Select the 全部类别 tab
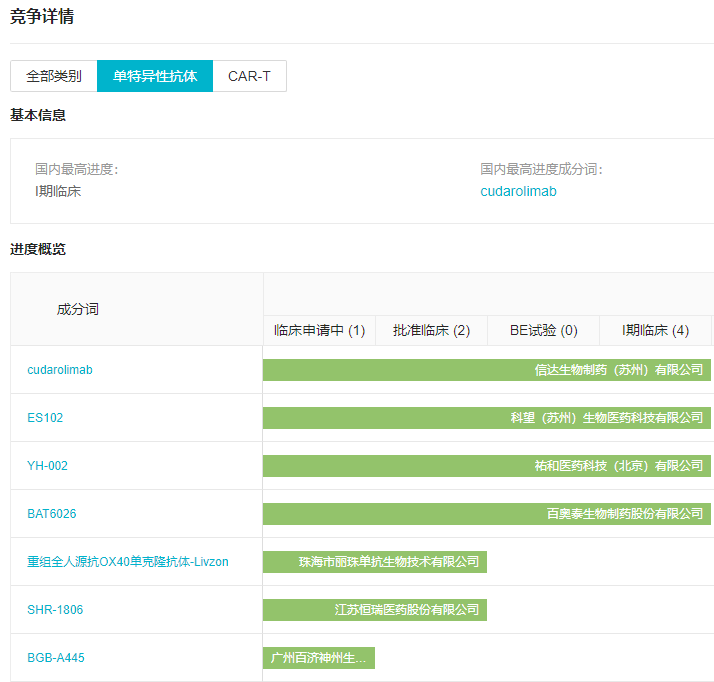Viewport: 714px width, 682px height. (x=54, y=76)
